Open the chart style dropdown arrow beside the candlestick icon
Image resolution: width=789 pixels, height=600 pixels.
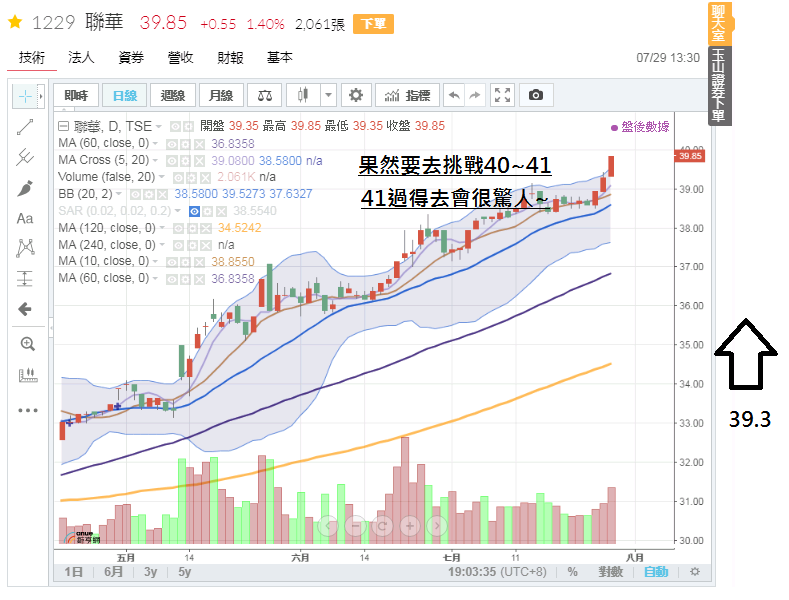[328, 95]
